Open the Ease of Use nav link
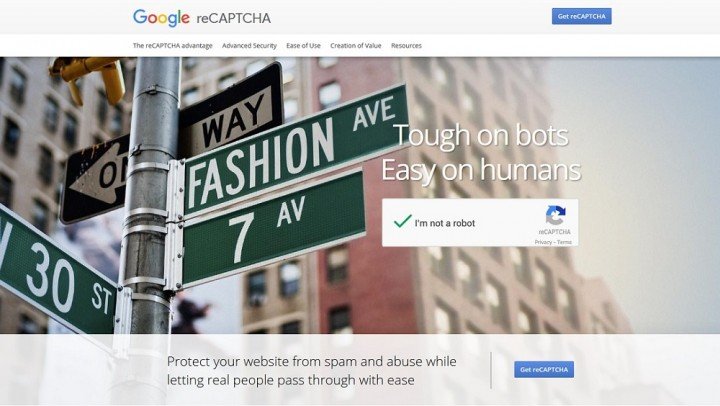The image size is (720, 406). (303, 45)
